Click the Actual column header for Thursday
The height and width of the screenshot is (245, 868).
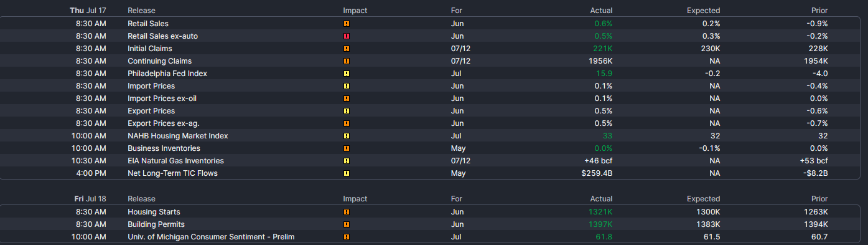(601, 11)
